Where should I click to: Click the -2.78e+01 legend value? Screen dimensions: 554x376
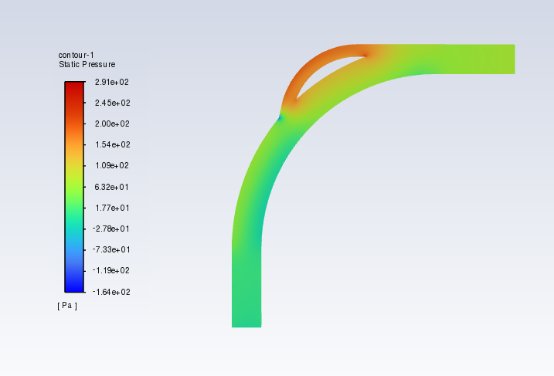tap(111, 229)
